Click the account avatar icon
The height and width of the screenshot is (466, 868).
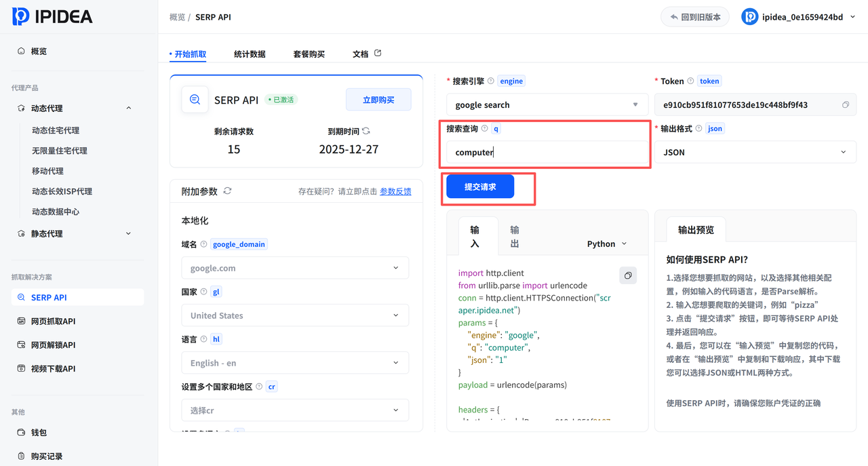pyautogui.click(x=749, y=17)
